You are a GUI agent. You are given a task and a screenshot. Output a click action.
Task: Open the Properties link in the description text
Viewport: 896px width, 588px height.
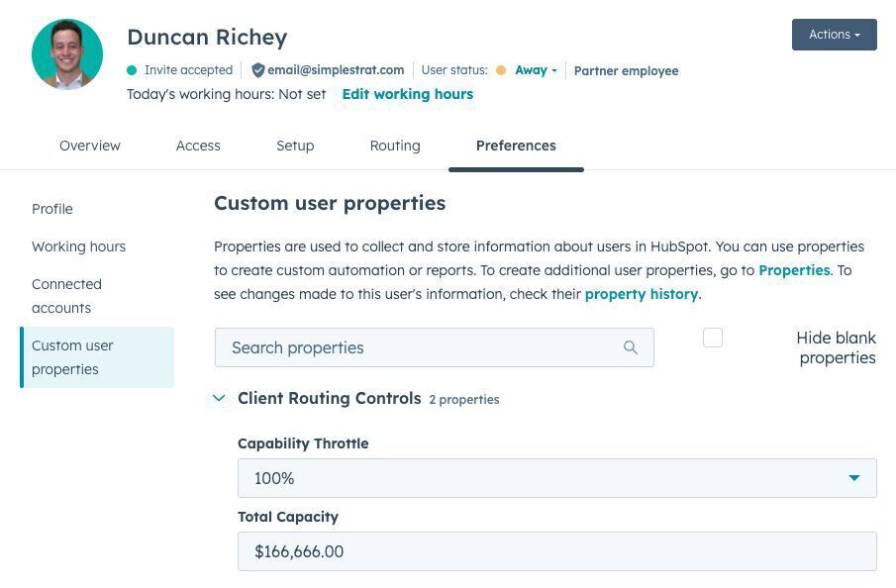[794, 270]
